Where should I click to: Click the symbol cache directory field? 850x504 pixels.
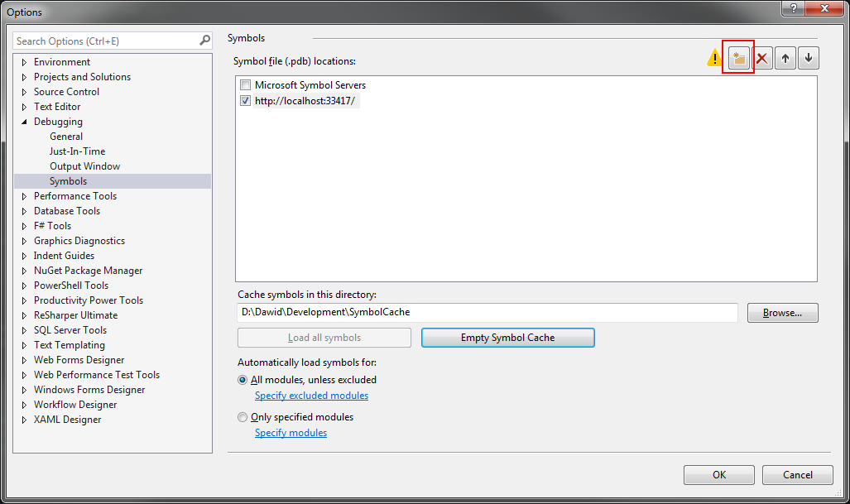coord(487,312)
